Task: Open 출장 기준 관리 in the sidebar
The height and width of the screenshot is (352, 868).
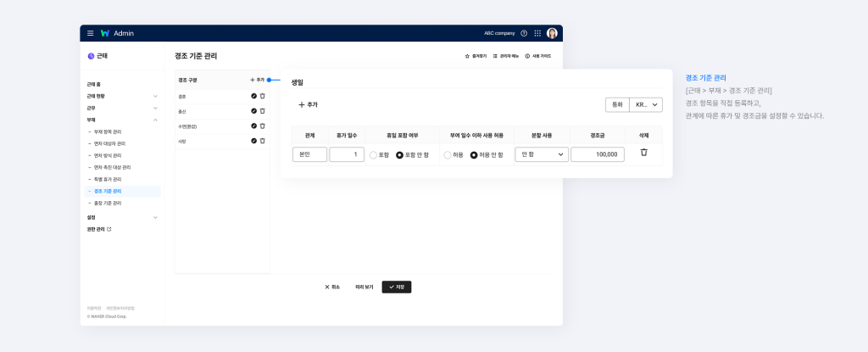Action: click(x=107, y=204)
